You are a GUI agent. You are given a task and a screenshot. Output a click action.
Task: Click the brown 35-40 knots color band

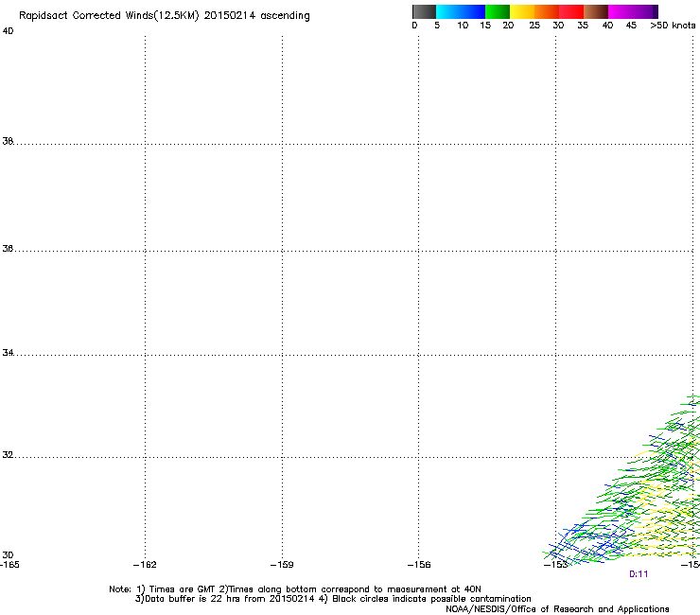(596, 11)
